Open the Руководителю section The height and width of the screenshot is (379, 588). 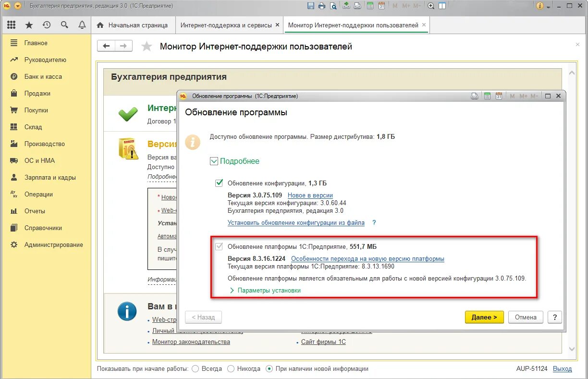(46, 60)
